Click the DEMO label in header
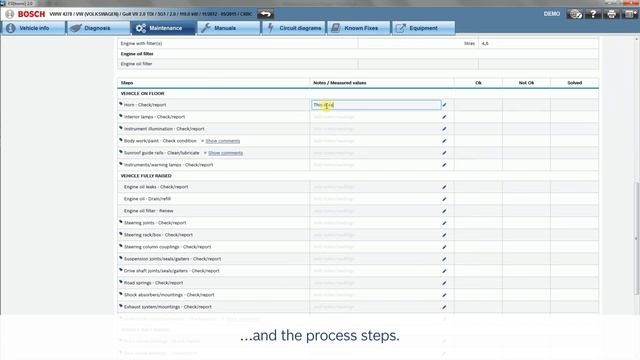The height and width of the screenshot is (360, 640). coord(551,14)
